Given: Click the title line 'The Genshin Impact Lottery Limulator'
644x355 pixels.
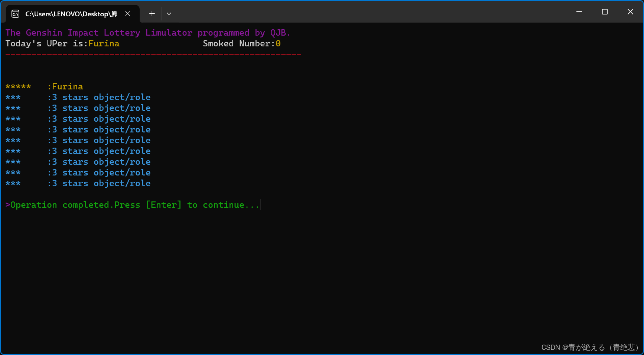Looking at the screenshot, I should (x=99, y=33).
